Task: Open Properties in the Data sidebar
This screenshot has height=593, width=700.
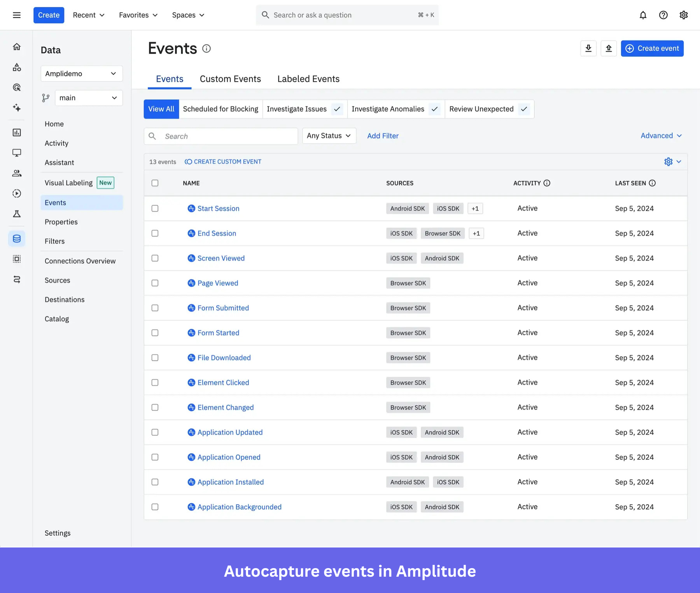Action: [61, 222]
